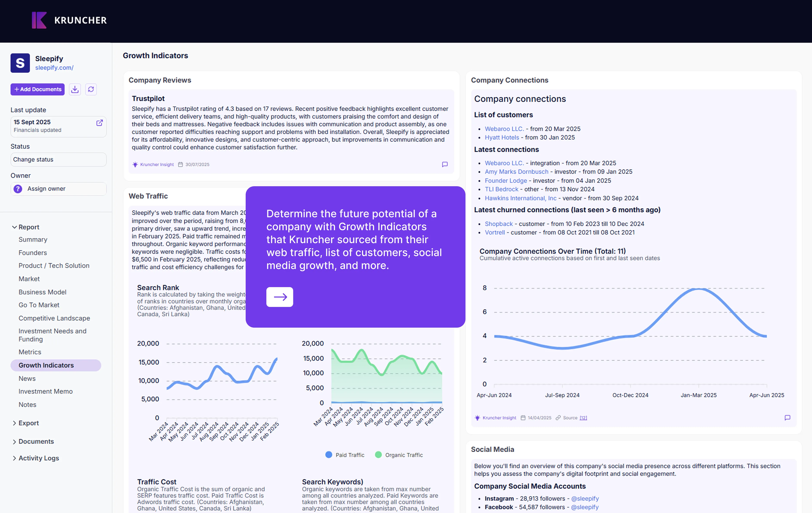Collapse the Report section
812x513 pixels.
[x=14, y=227]
